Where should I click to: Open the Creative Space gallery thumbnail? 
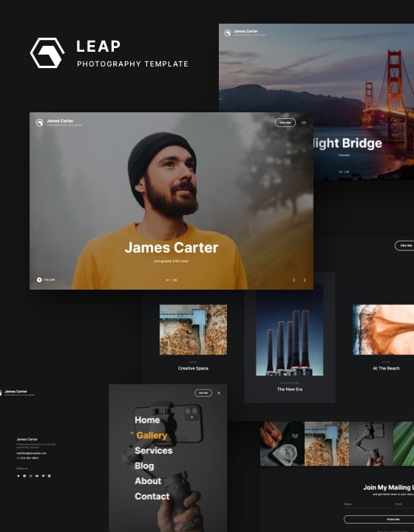193,330
